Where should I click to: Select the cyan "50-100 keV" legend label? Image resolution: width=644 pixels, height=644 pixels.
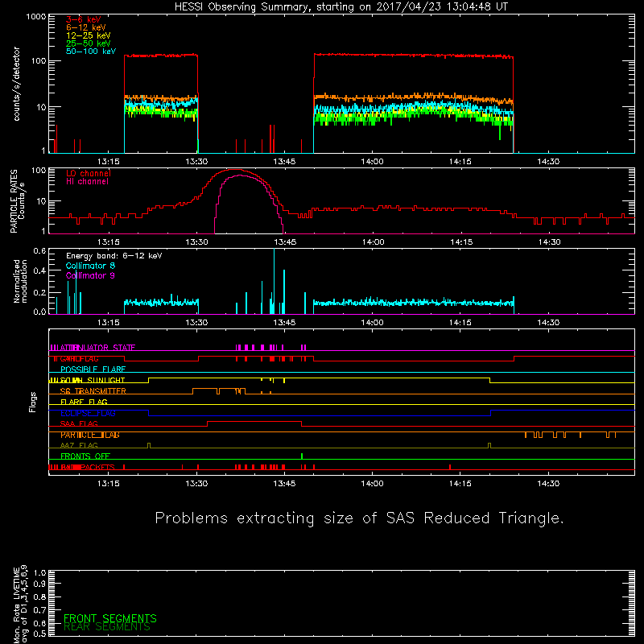point(91,52)
